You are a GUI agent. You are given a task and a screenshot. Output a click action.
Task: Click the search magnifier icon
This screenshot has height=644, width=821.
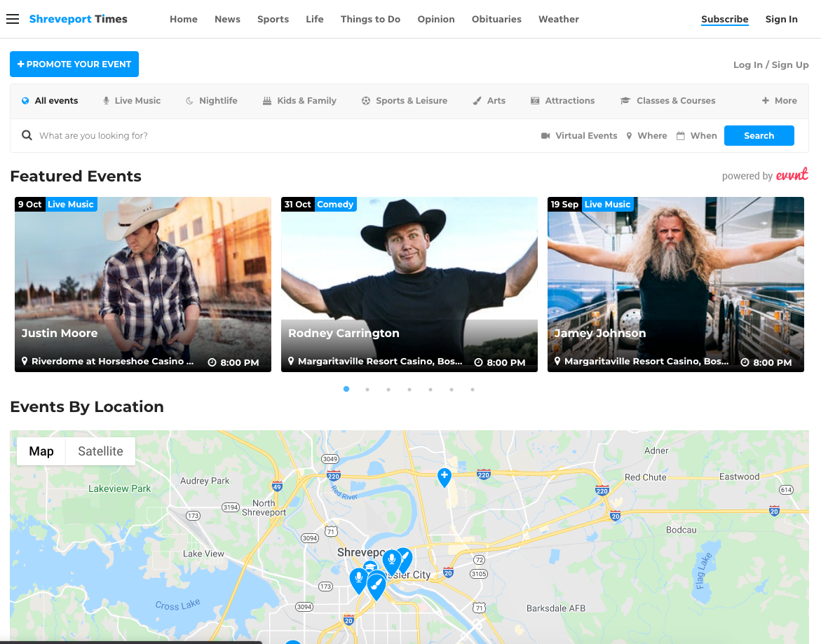(27, 135)
